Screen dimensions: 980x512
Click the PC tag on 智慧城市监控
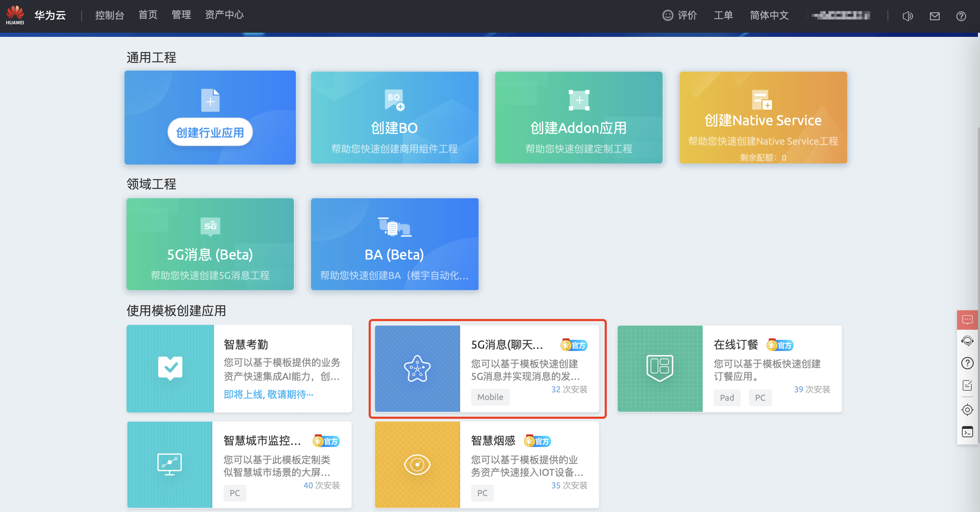(235, 493)
